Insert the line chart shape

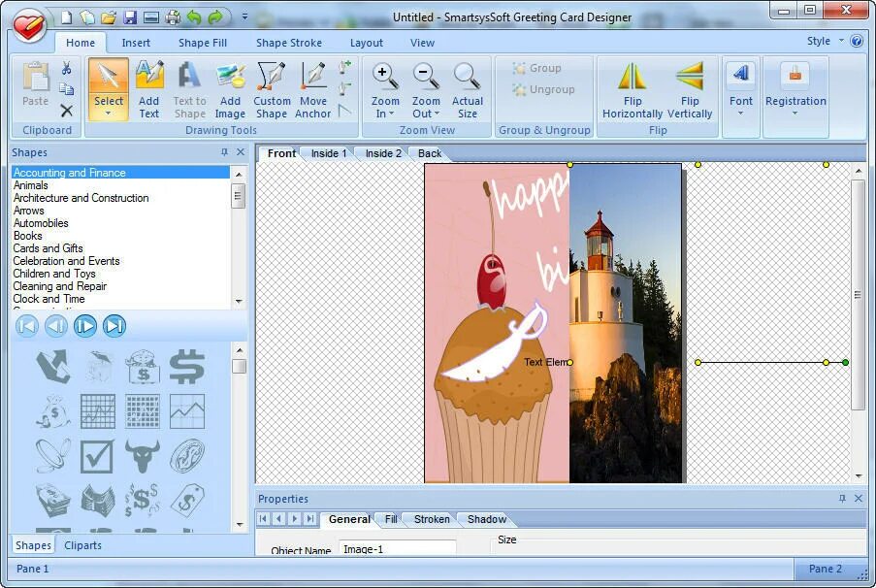(x=186, y=411)
